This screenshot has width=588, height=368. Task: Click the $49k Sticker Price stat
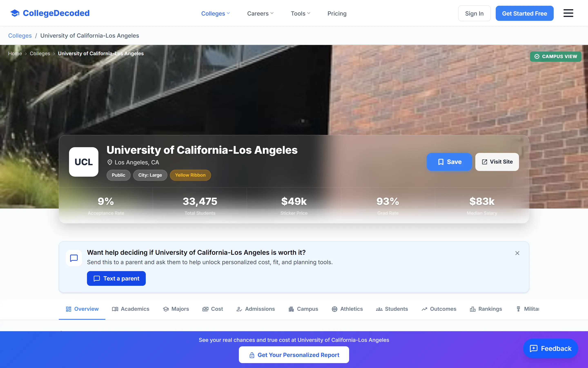coord(294,206)
